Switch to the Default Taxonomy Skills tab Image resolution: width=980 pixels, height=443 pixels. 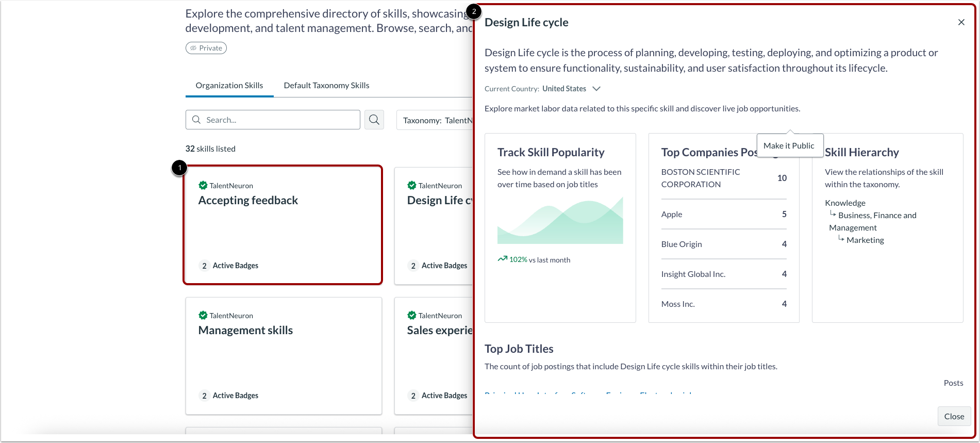click(326, 85)
